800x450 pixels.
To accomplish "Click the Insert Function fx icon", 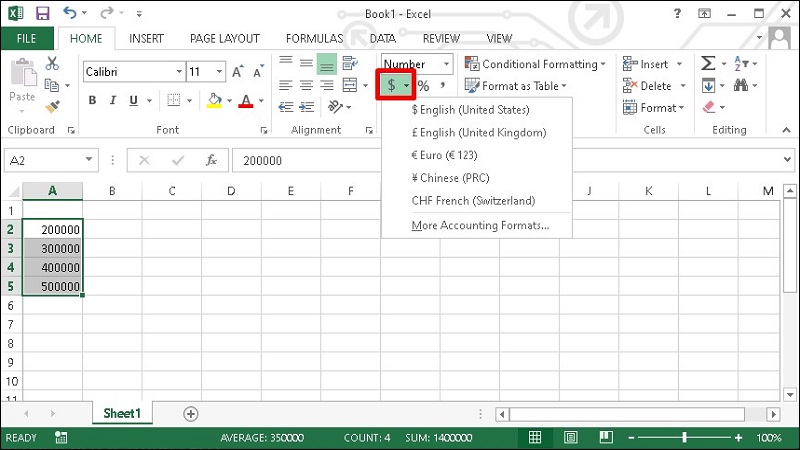I will coord(211,160).
